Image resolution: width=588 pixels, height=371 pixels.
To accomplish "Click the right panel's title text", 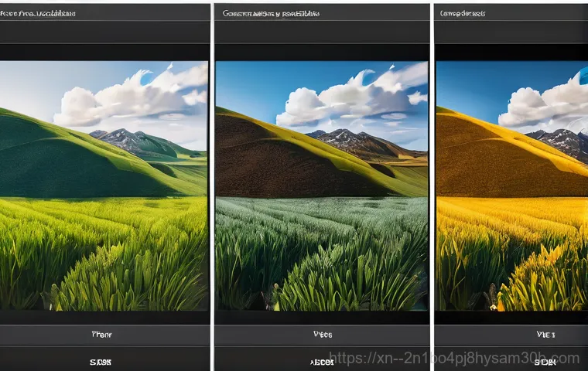I will point(463,14).
